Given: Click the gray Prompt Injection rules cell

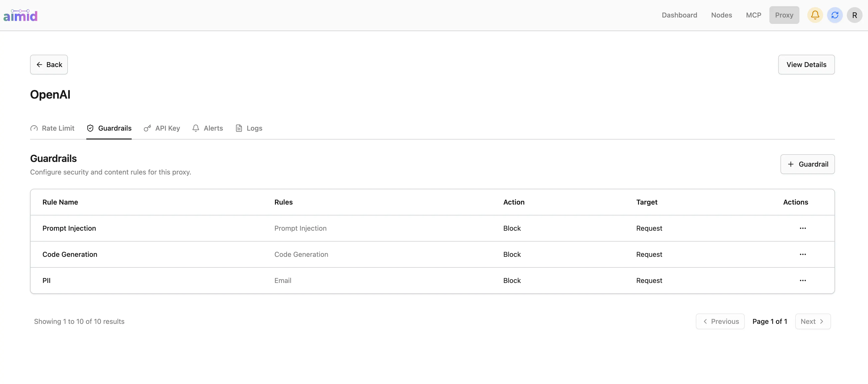Looking at the screenshot, I should click(300, 228).
